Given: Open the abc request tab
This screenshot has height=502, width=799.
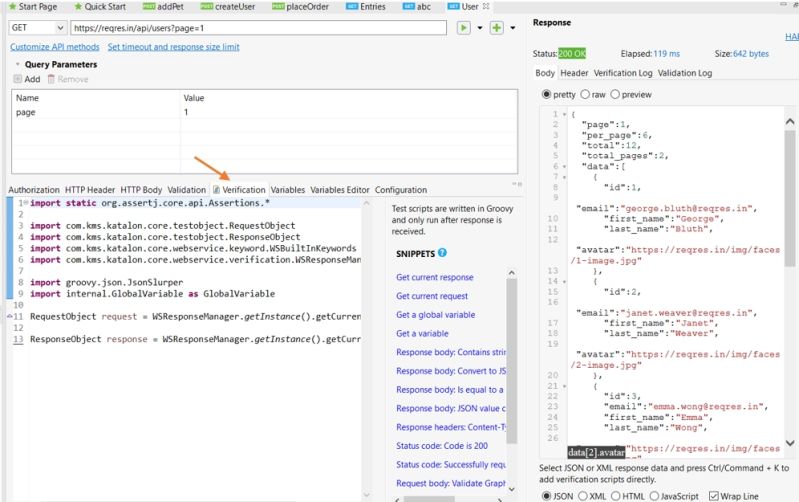Looking at the screenshot, I should pyautogui.click(x=417, y=7).
